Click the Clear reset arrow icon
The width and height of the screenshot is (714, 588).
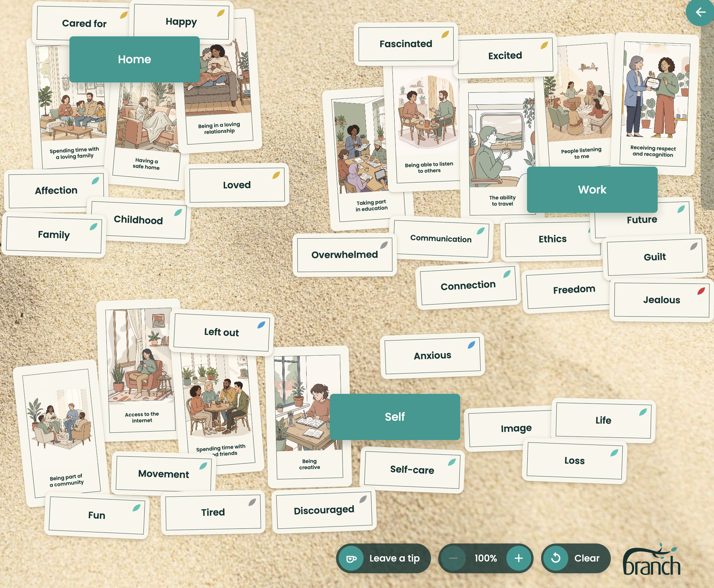[556, 558]
